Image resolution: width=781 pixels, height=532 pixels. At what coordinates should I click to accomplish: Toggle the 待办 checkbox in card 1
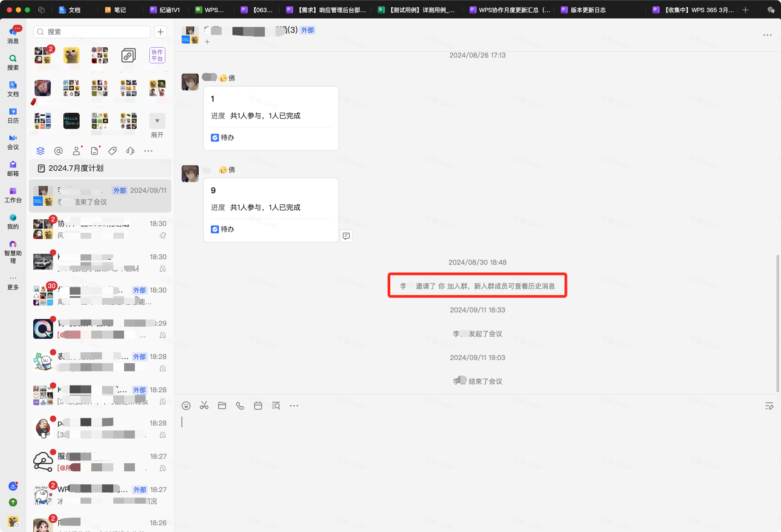coord(215,137)
